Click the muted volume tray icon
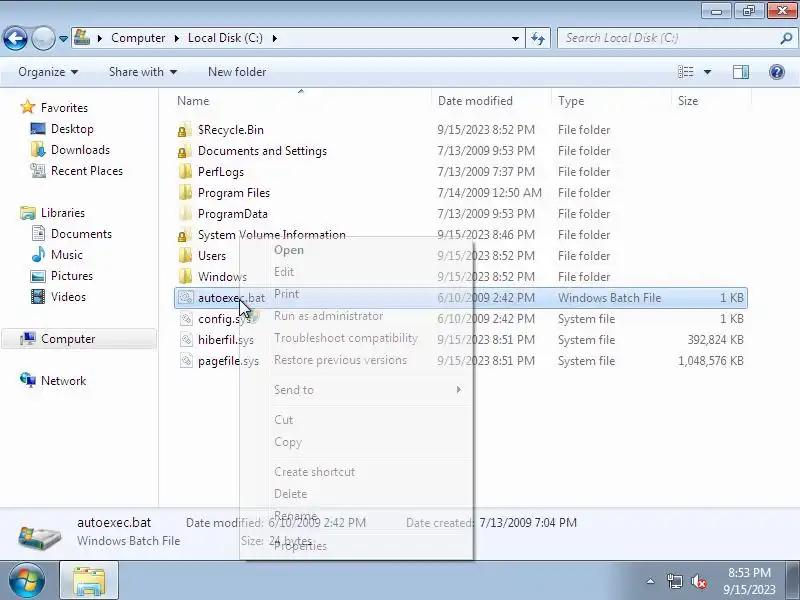This screenshot has width=800, height=600. 698,581
